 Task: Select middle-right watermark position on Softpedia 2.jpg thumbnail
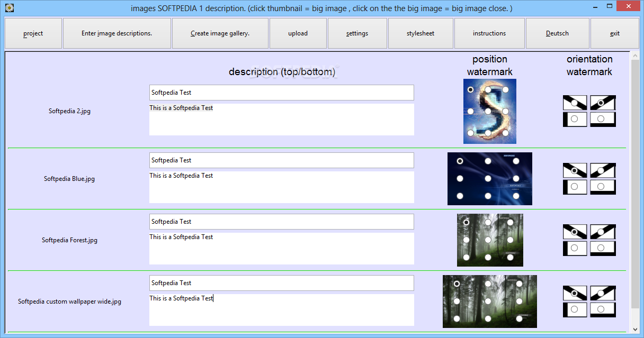(505, 112)
